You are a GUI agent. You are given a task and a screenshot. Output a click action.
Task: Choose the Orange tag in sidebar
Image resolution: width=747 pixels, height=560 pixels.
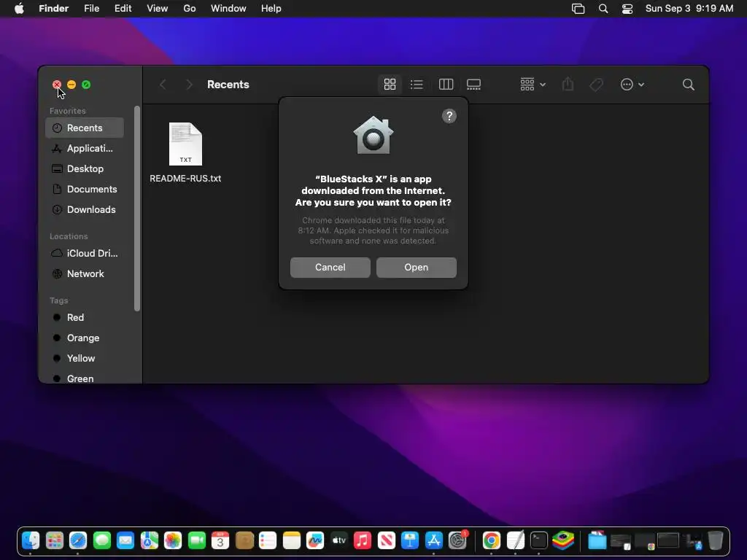tap(85, 338)
